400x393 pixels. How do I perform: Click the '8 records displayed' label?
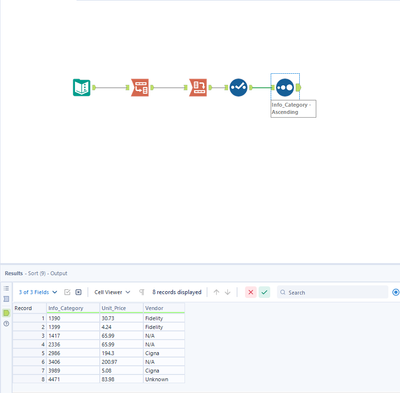click(x=177, y=292)
